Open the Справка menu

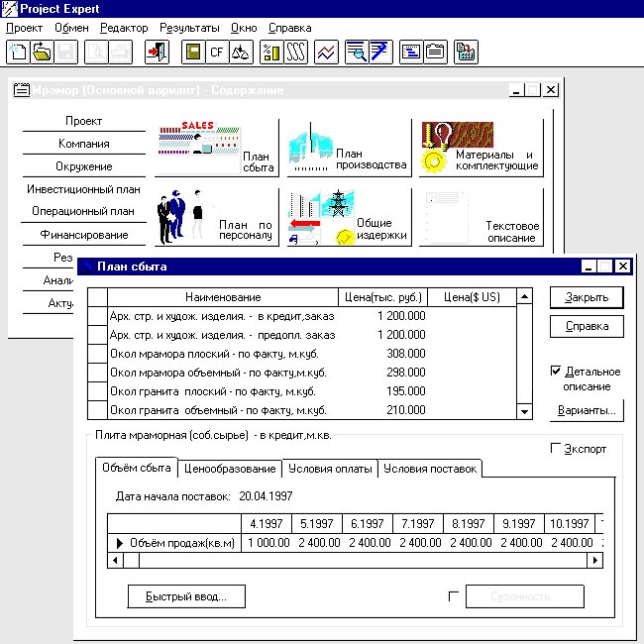click(x=290, y=28)
